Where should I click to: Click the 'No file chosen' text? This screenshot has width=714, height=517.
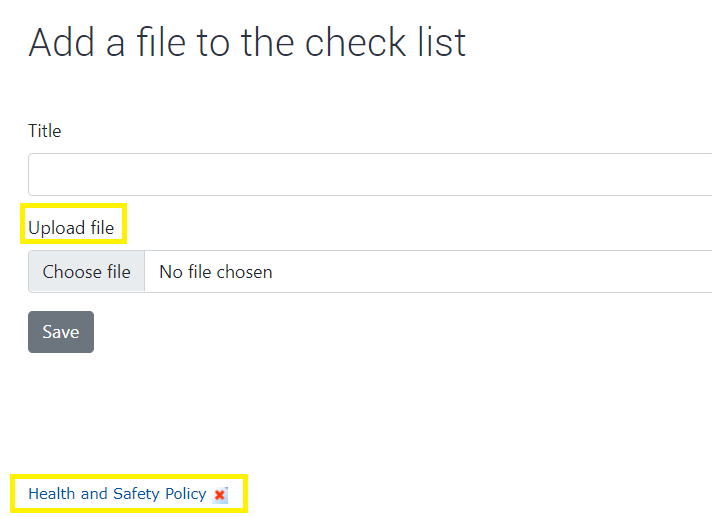pos(216,272)
